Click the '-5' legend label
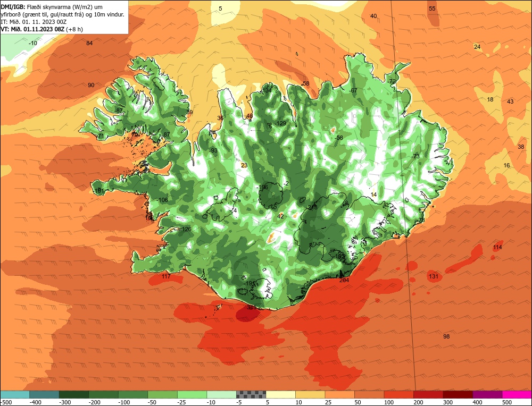 tap(239, 402)
